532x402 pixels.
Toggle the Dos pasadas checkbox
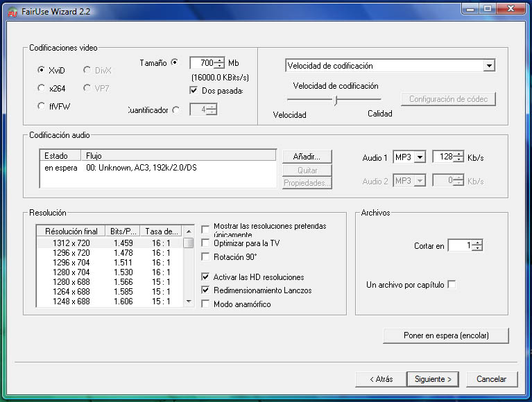point(194,91)
